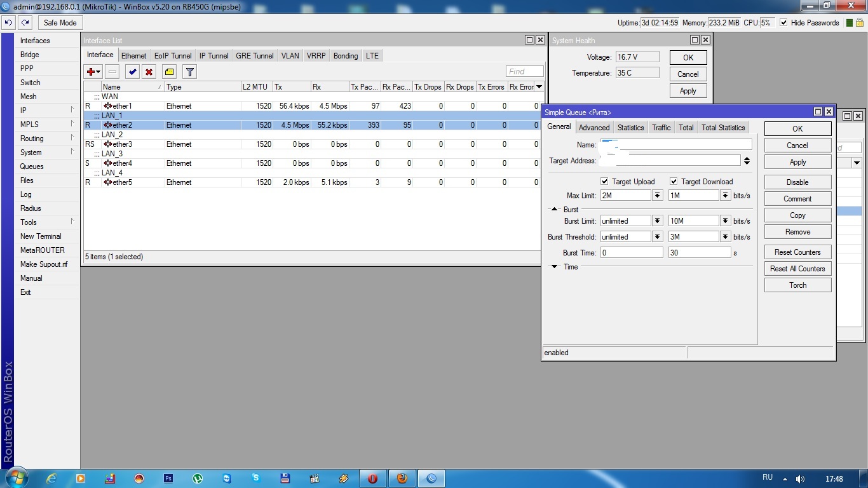Click the volume speaker icon in system tray

click(x=800, y=478)
